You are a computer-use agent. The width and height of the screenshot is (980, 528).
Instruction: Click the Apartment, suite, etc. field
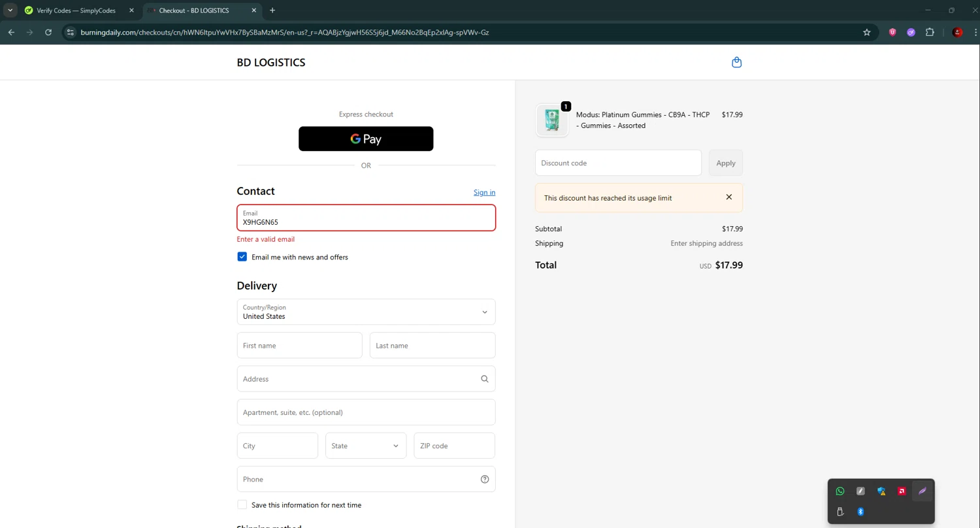366,412
